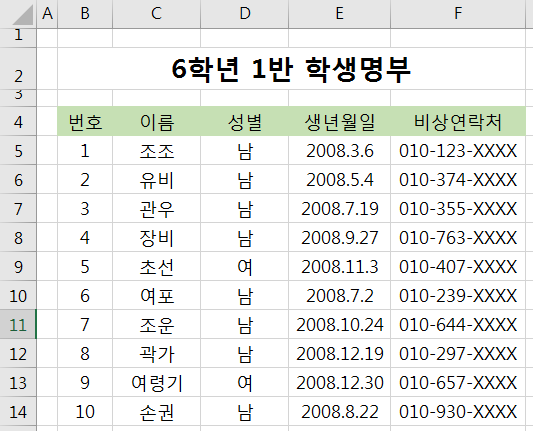Viewport: 533px width, 431px height.
Task: Click the '이름' header cell
Action: click(x=156, y=121)
